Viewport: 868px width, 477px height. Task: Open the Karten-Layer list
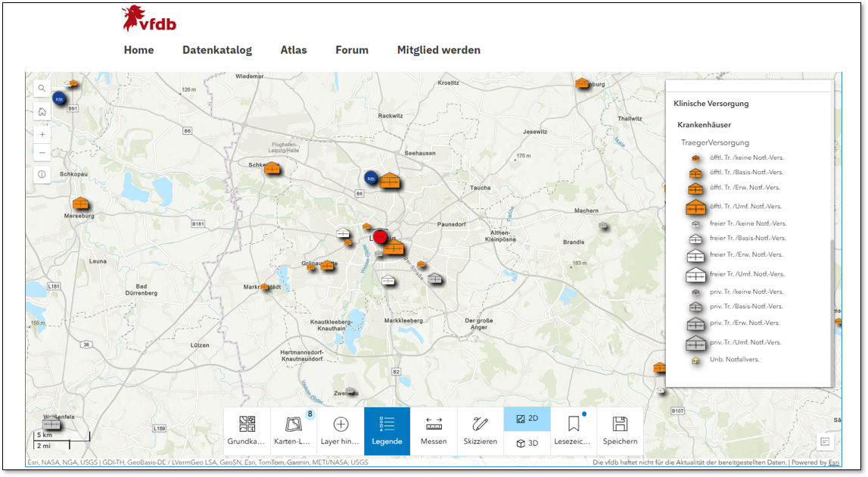click(294, 431)
